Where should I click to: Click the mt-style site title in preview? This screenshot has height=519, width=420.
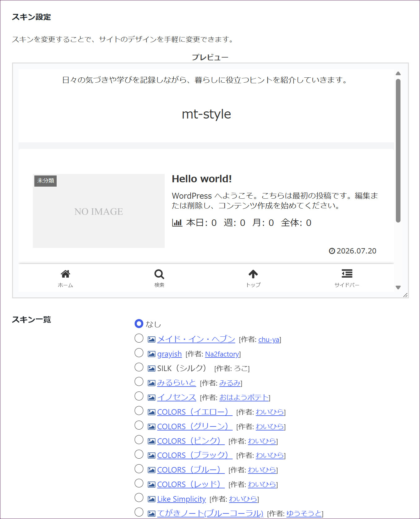click(x=206, y=114)
